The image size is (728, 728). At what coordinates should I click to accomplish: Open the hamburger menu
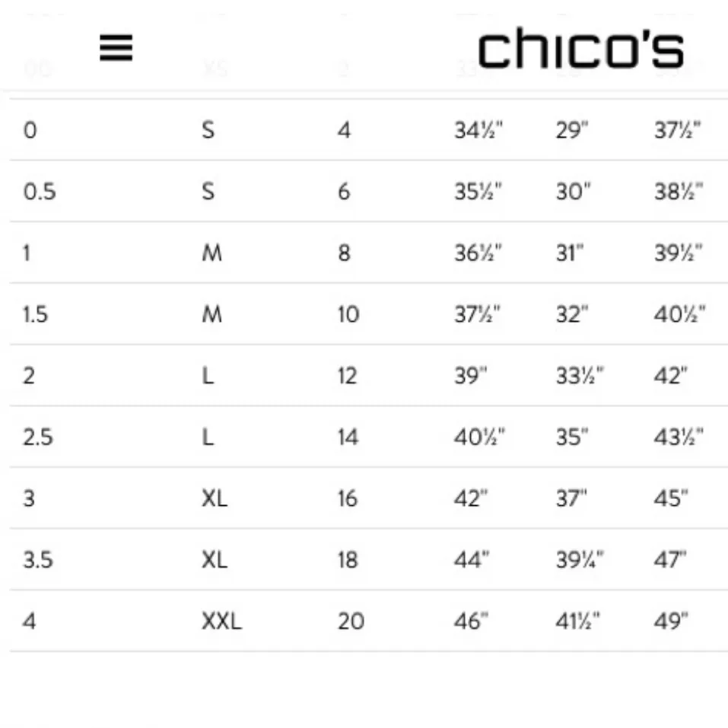116,49
